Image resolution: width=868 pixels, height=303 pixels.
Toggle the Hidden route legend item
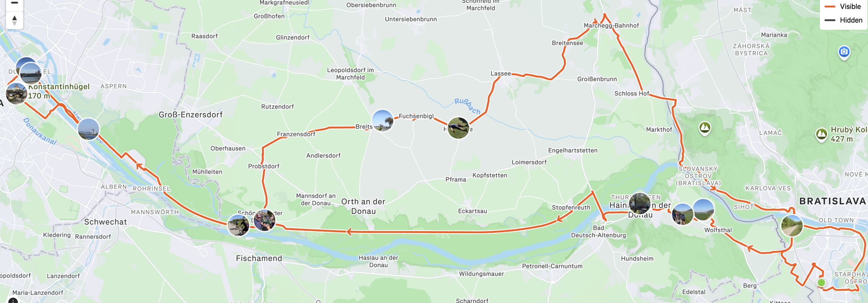(x=843, y=20)
